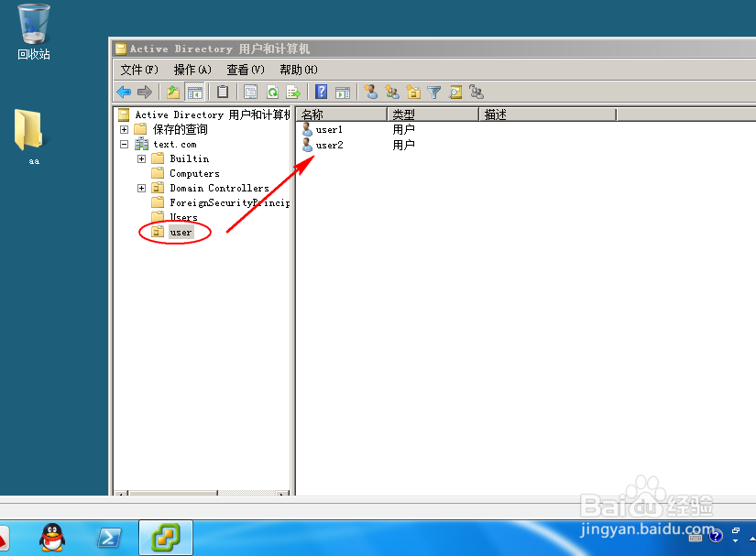The height and width of the screenshot is (556, 756).
Task: Select user2 in the list
Action: pos(329,145)
